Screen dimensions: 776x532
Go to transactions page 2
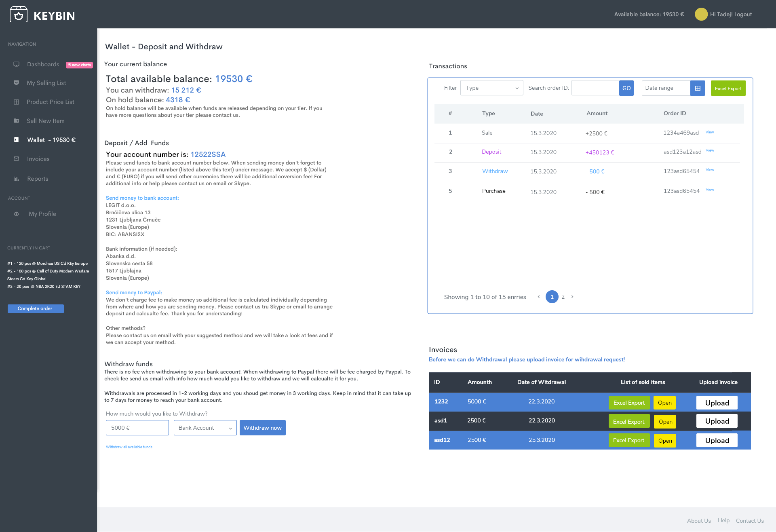563,297
